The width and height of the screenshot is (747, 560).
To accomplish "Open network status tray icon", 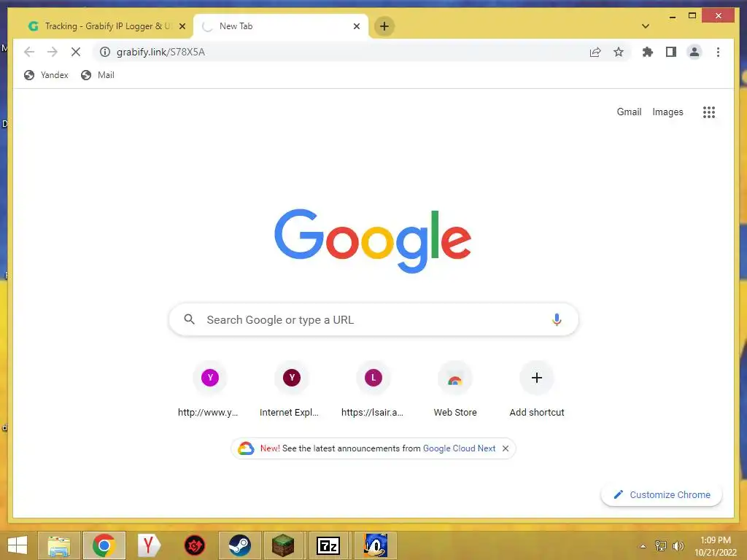I will 661,545.
